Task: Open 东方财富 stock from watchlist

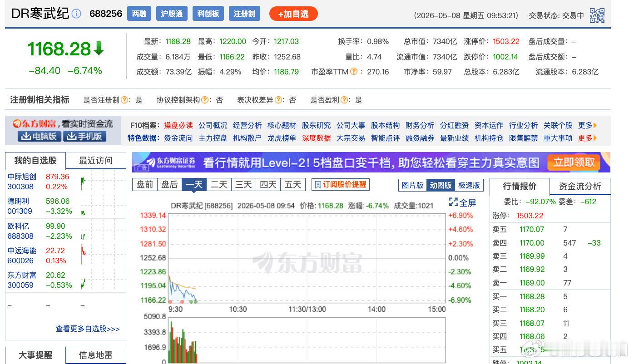Action: pyautogui.click(x=22, y=275)
